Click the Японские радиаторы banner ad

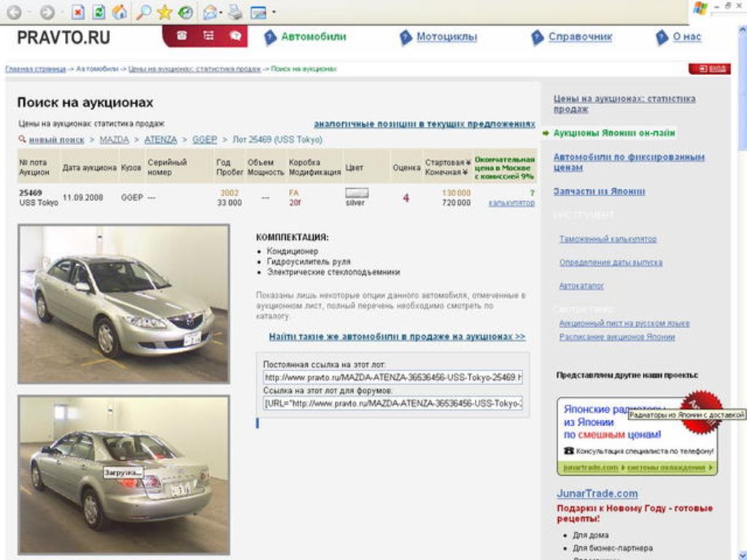[637, 436]
